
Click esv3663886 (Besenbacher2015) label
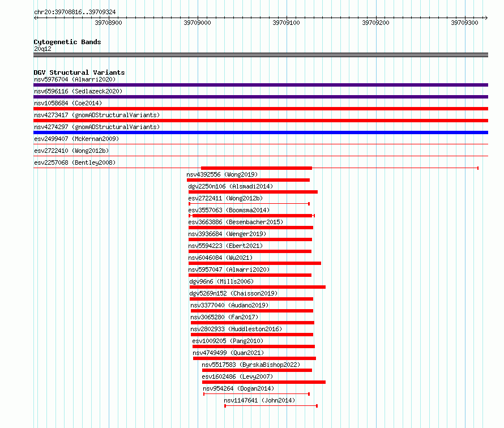coord(236,222)
